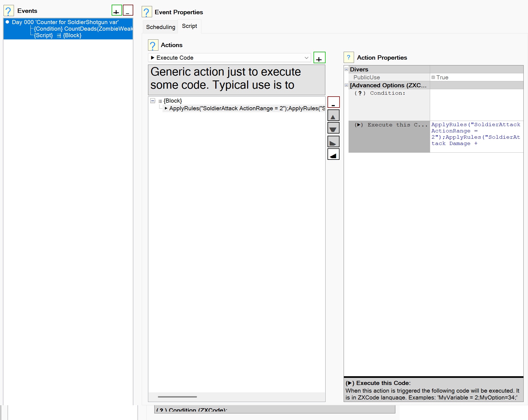Open the Execute Code action dropdown
The width and height of the screenshot is (528, 420).
point(229,58)
